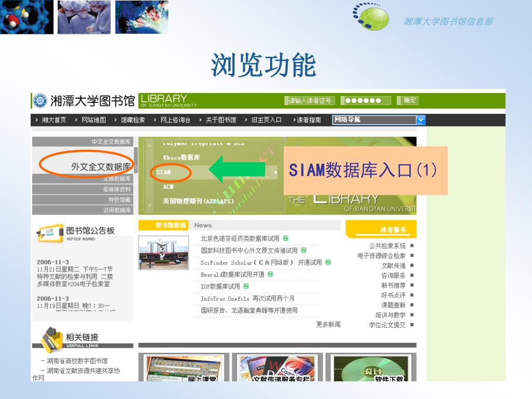Open 文献传递 reader service
Screen dimensions: 532x399
[394, 265]
